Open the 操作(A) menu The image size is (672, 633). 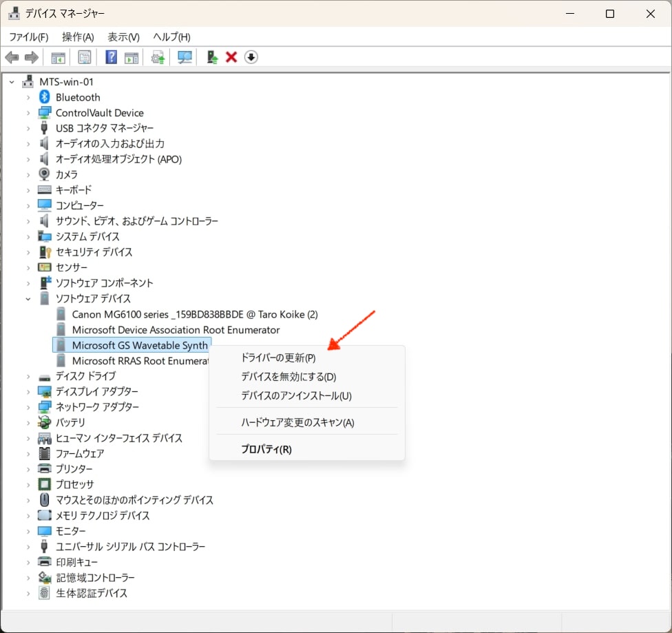(78, 37)
